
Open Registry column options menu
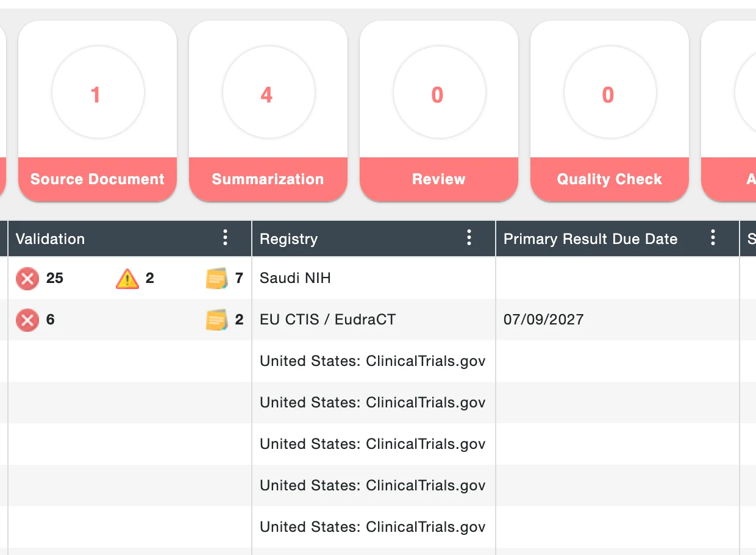469,238
